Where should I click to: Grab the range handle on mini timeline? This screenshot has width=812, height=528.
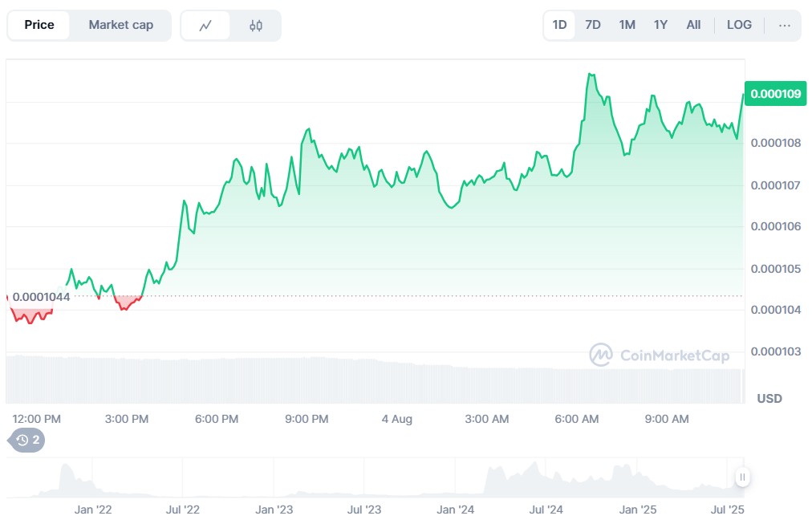click(x=742, y=477)
